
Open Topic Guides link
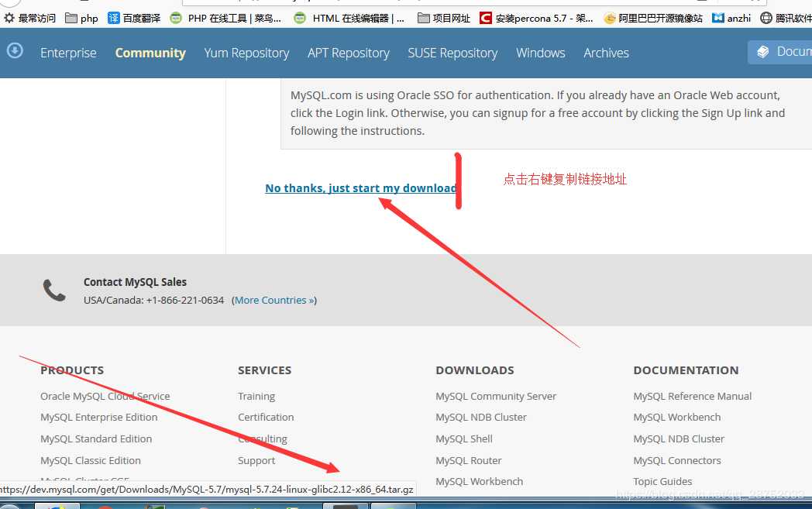pyautogui.click(x=663, y=482)
